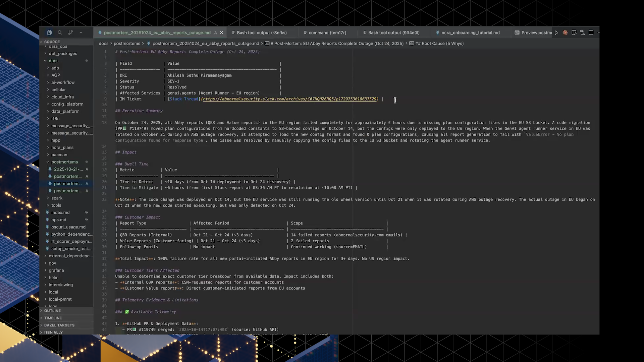Viewport: 644px width, 362px height.
Task: Click the file name breadcrumb segment
Action: (x=206, y=44)
